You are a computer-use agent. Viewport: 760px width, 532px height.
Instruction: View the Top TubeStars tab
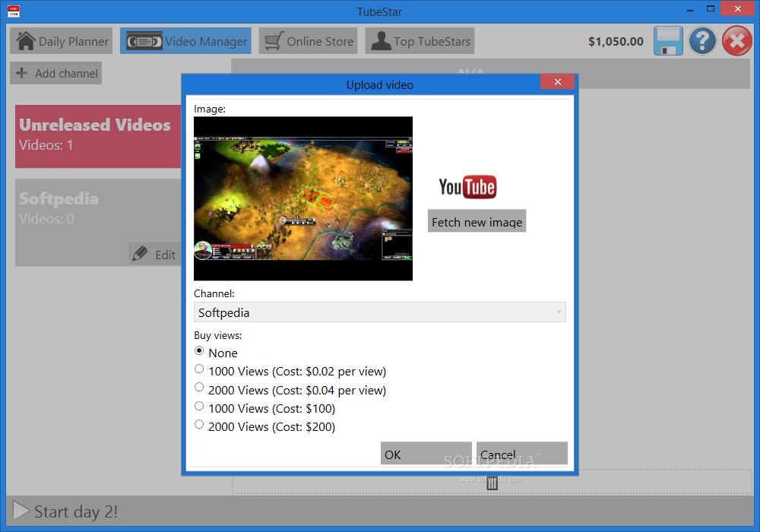420,41
